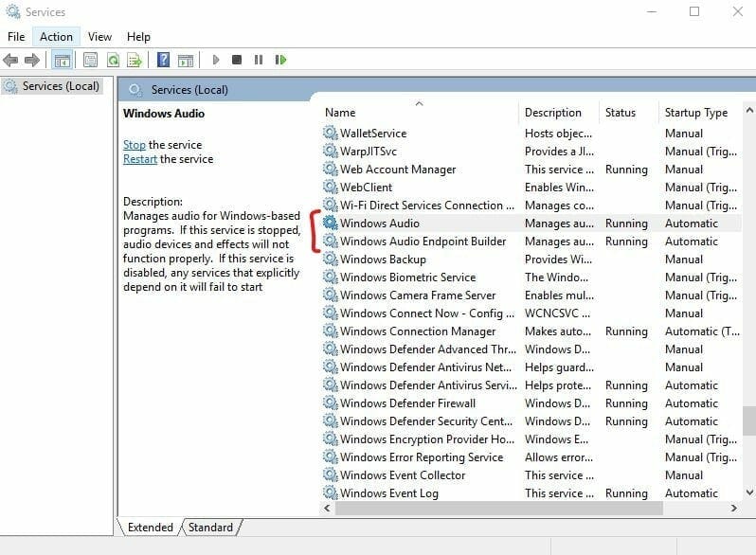
Task: Click the Stop the service link
Action: click(x=135, y=145)
